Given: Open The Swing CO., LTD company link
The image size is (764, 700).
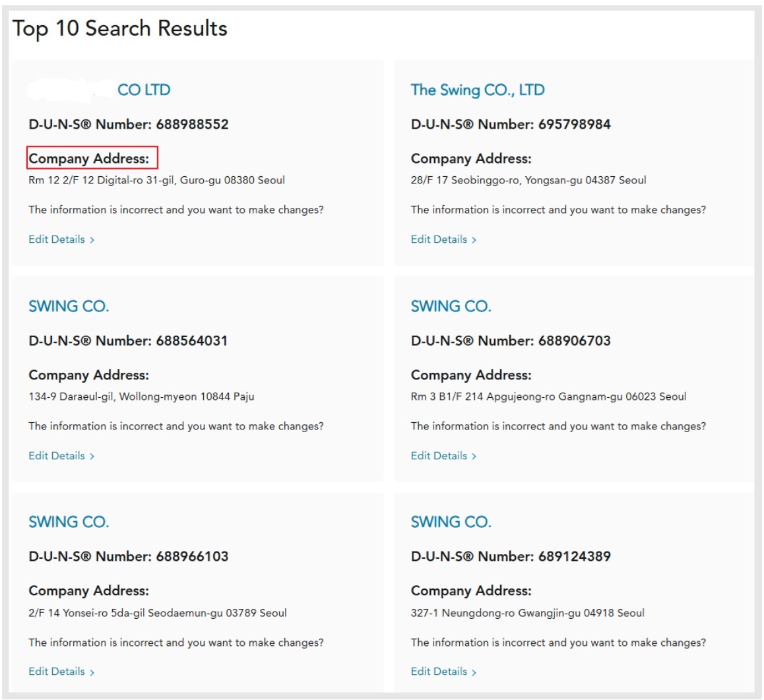Looking at the screenshot, I should (478, 90).
